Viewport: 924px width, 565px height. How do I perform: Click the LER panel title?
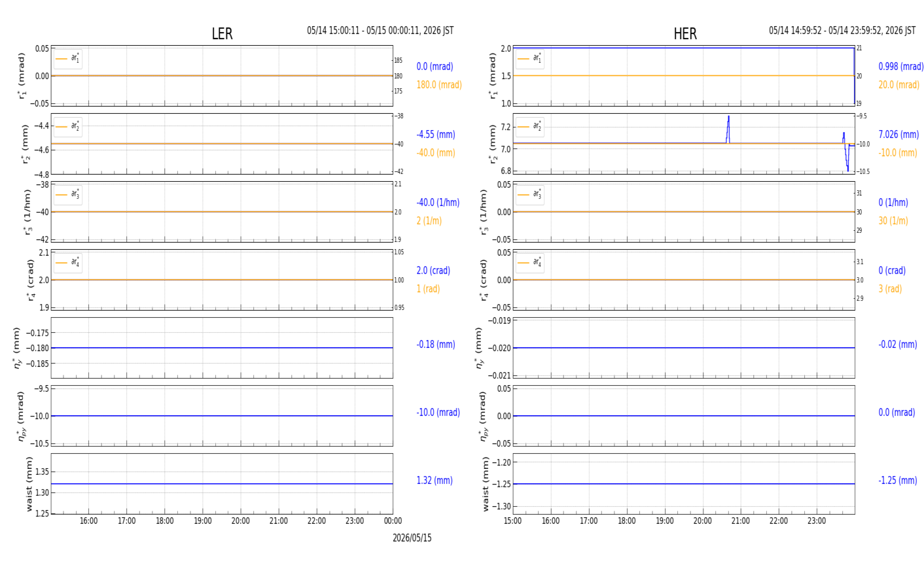pos(222,34)
